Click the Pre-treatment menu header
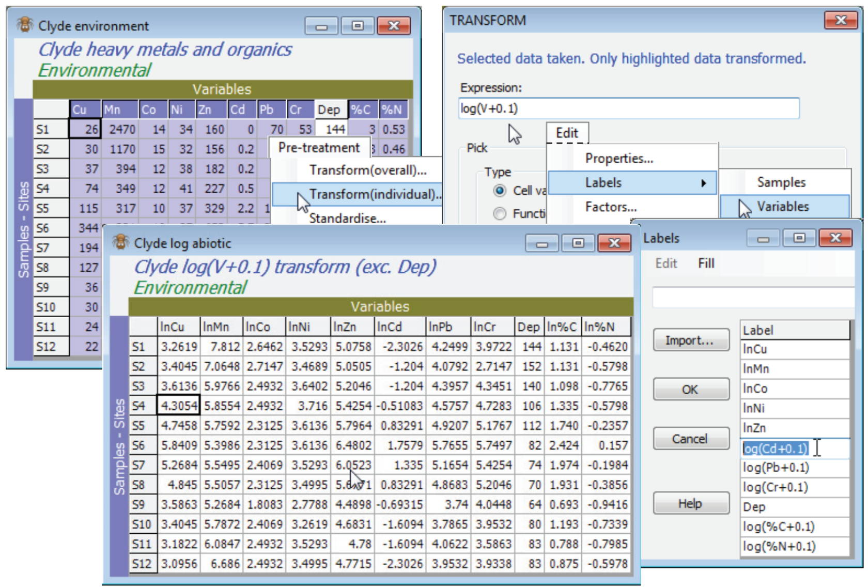Screen dimensions: 868x588 coord(319,148)
